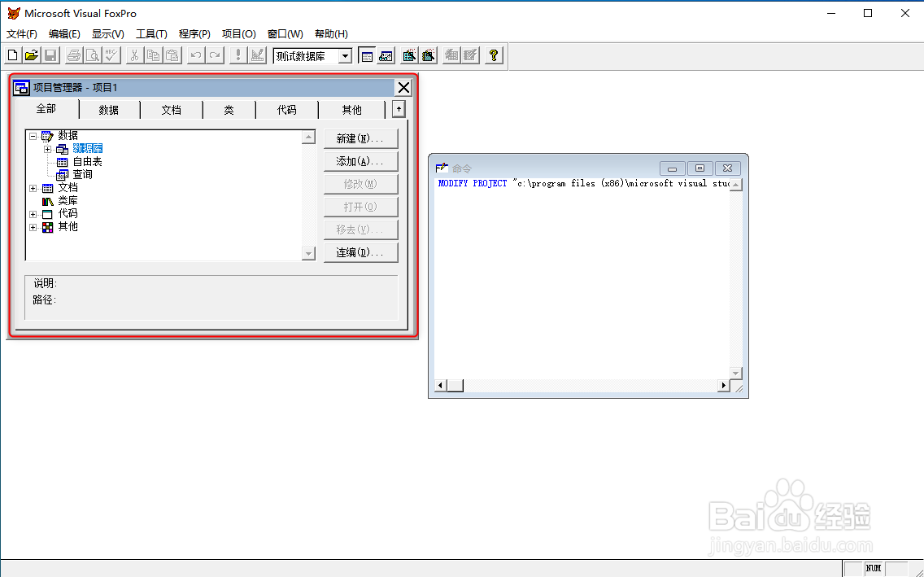Switch to the 全部 tab
Screen dimensions: 924x577
coord(46,109)
